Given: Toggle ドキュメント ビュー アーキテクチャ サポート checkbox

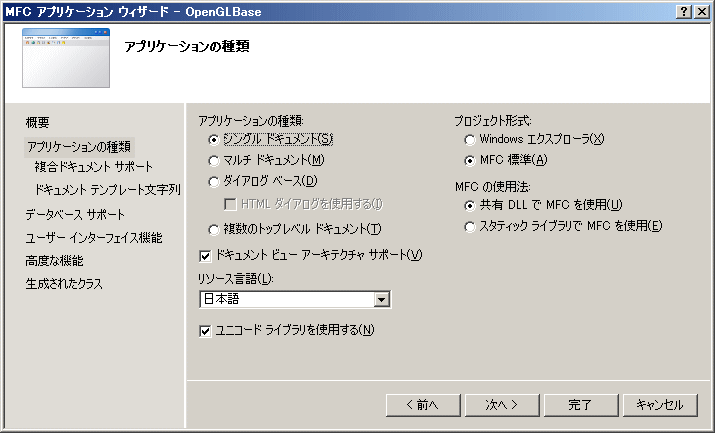Looking at the screenshot, I should point(205,256).
